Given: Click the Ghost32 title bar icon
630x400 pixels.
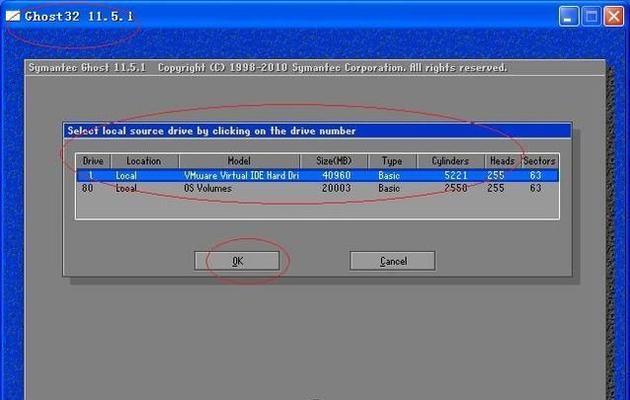Looking at the screenshot, I should pyautogui.click(x=13, y=16).
